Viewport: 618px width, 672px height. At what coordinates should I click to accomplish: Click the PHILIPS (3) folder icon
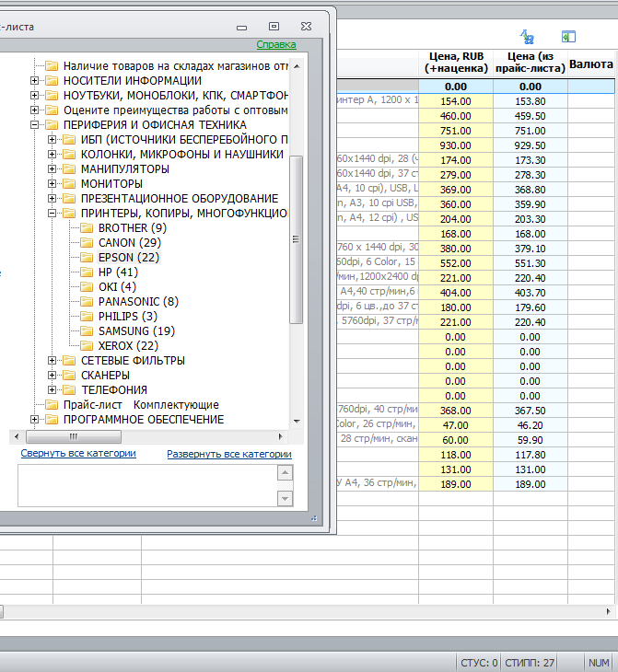[87, 317]
